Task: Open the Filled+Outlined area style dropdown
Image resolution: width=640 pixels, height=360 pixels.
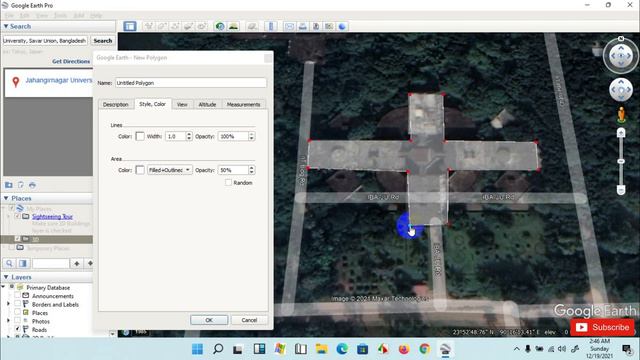Action: [169, 170]
